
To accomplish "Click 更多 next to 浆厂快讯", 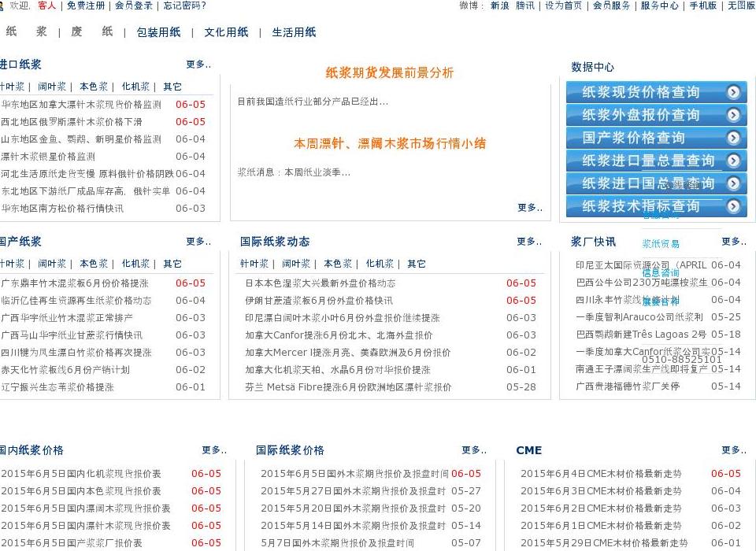I will pos(734,241).
